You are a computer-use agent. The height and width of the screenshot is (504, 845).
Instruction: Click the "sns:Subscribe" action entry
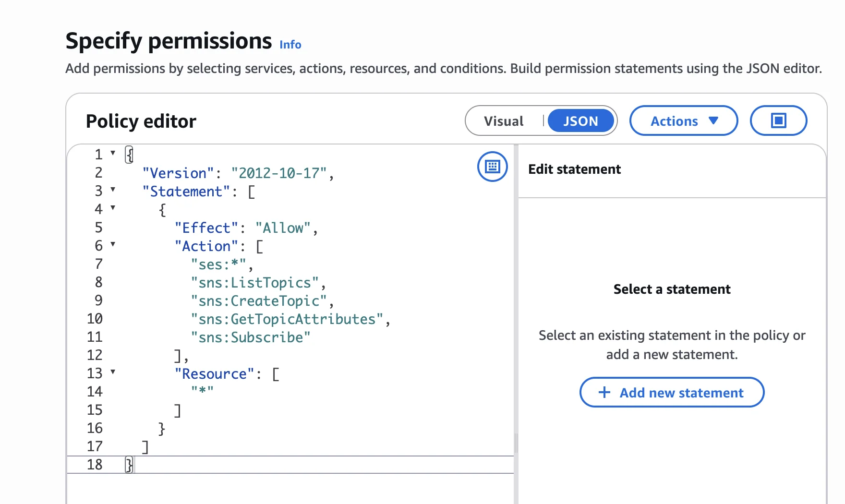[x=251, y=337]
